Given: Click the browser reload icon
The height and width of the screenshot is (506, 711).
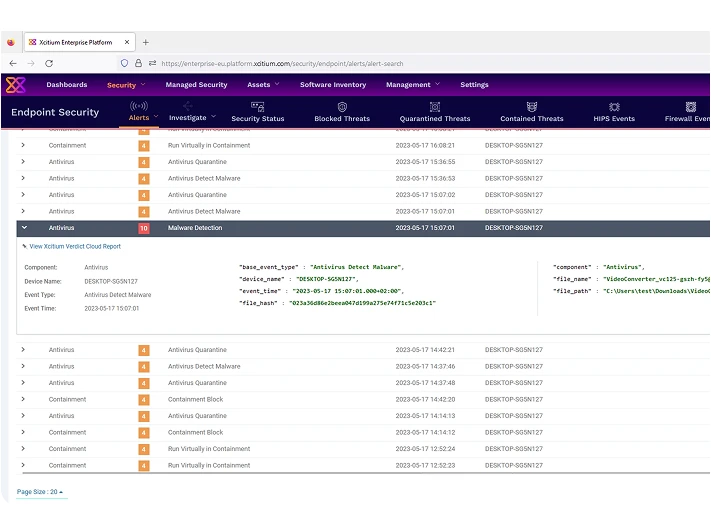Looking at the screenshot, I should [x=49, y=63].
